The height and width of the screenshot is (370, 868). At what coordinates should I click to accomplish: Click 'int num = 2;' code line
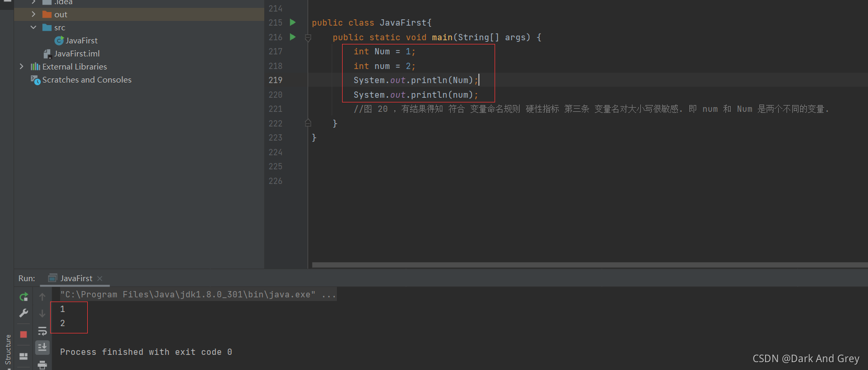click(384, 66)
